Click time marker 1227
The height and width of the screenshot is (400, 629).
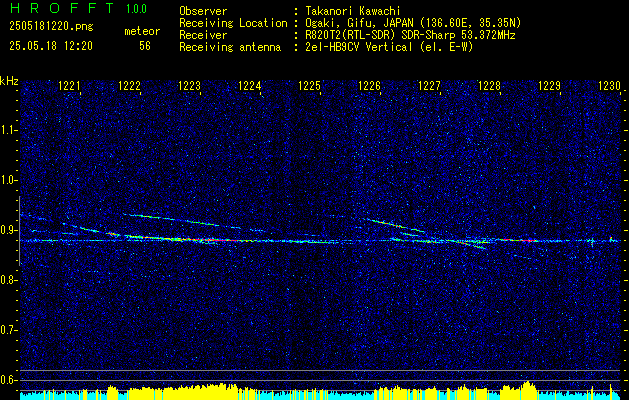[429, 86]
